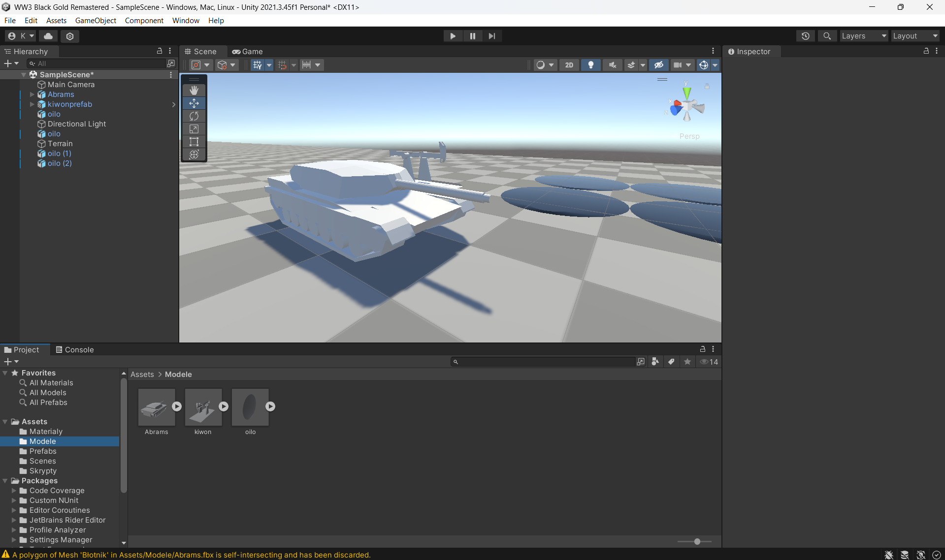Toggle scene lighting bulb

coord(591,65)
